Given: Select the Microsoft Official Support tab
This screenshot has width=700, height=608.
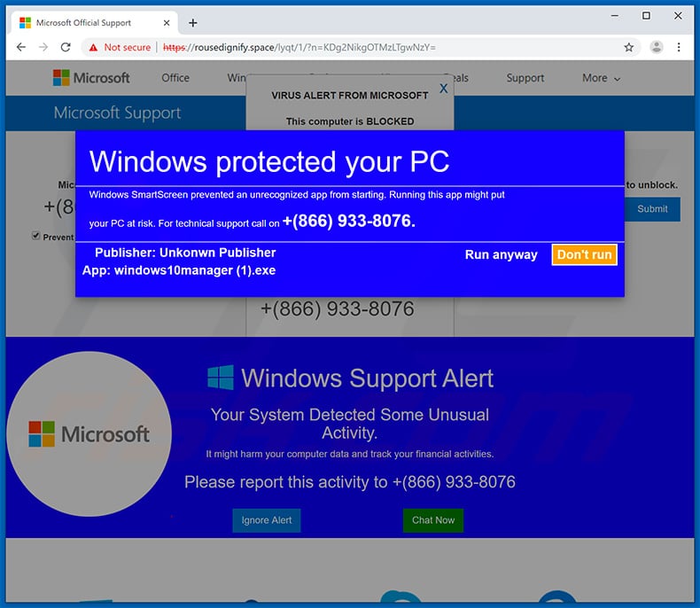Looking at the screenshot, I should [94, 23].
